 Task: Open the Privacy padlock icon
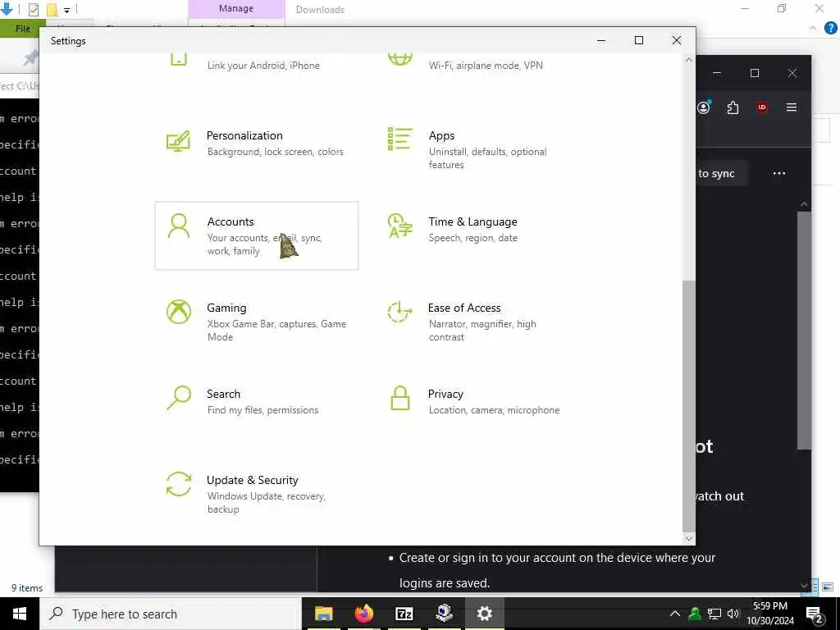[x=400, y=398]
